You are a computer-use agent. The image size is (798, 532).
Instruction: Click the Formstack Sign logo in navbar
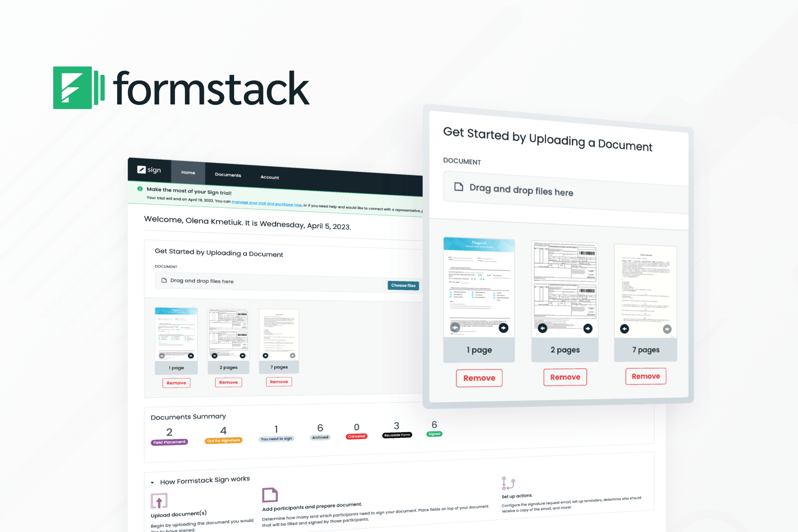coord(149,170)
